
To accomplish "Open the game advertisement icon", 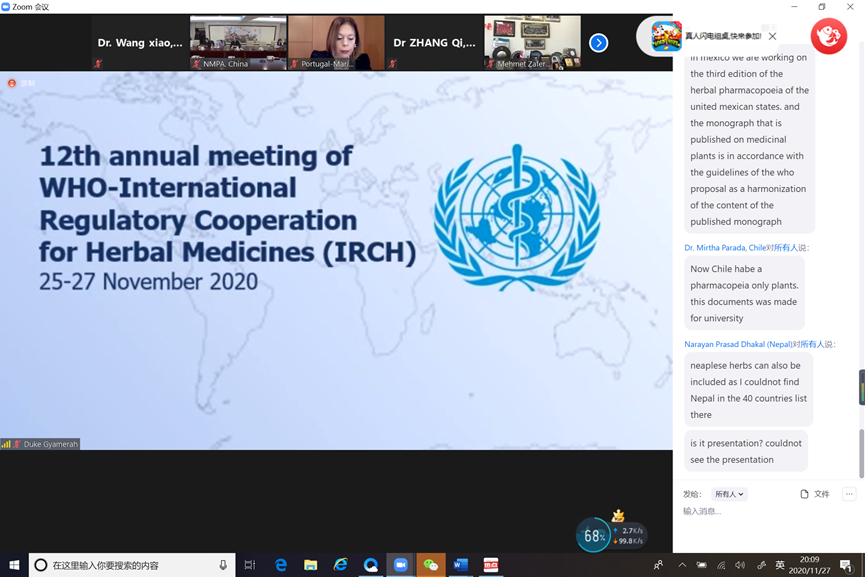I will click(666, 36).
